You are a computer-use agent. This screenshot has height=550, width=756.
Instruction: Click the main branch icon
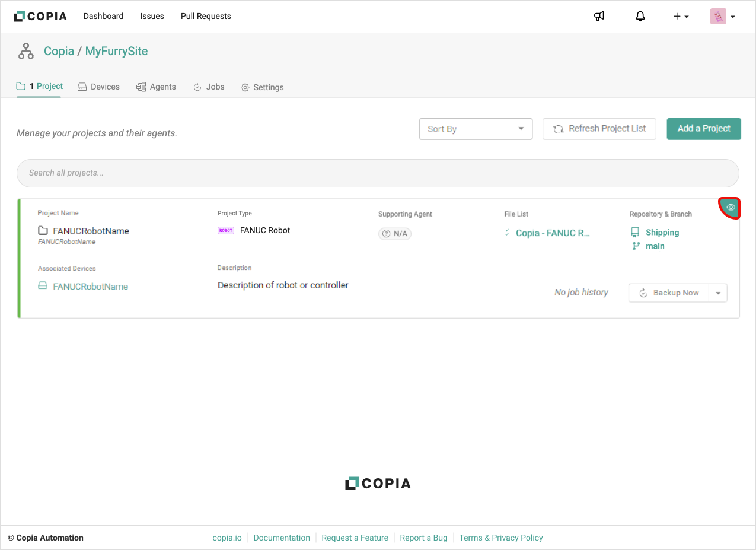636,246
